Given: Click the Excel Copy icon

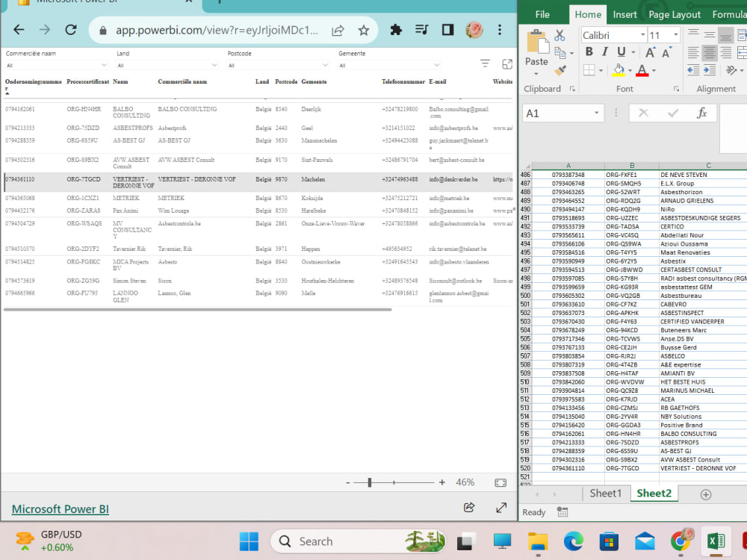Looking at the screenshot, I should point(560,53).
